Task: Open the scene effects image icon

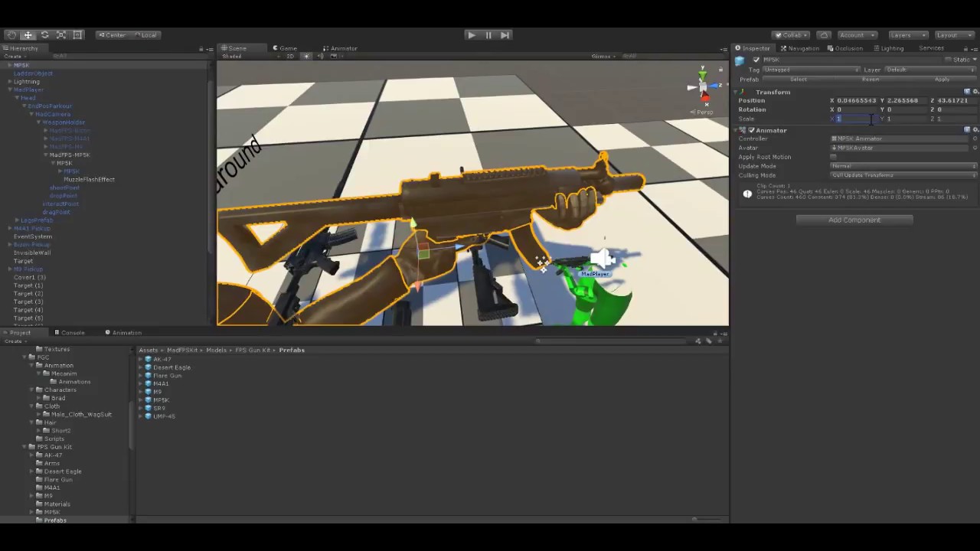Action: point(334,56)
